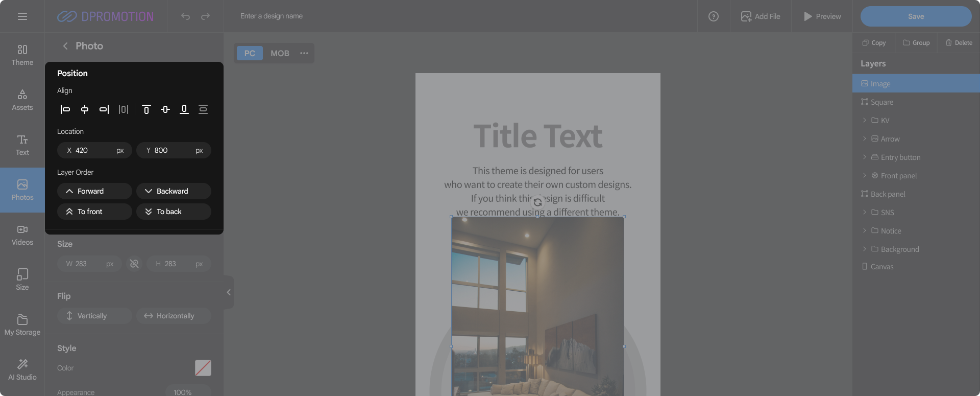Open the help question mark icon

pyautogui.click(x=714, y=16)
